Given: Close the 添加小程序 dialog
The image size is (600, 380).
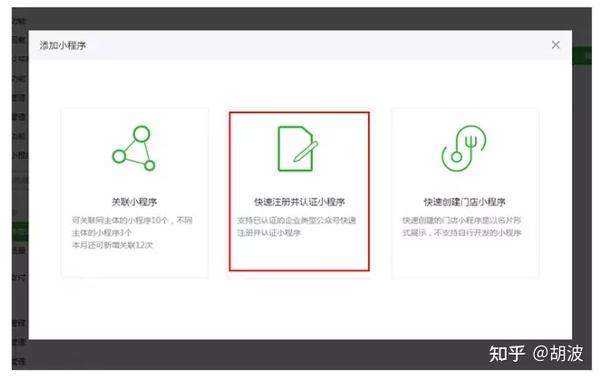Looking at the screenshot, I should (x=556, y=45).
